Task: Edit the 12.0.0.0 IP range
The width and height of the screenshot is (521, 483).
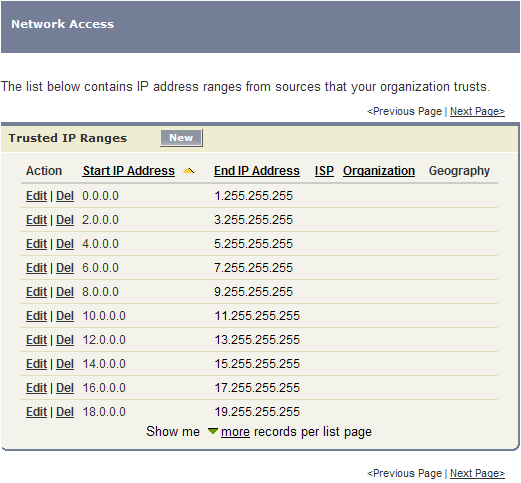Action: tap(36, 340)
